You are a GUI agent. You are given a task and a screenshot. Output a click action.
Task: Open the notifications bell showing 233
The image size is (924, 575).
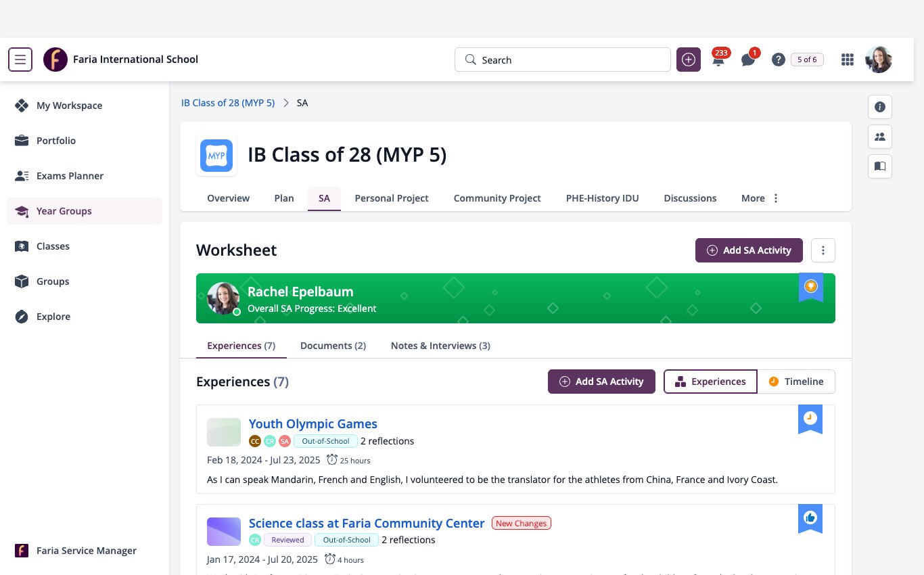pos(718,60)
